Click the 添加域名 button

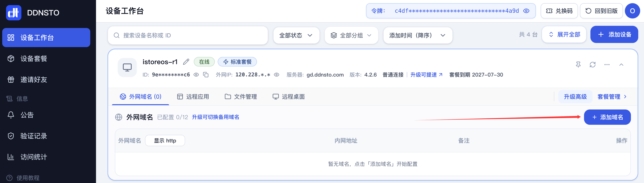click(x=607, y=117)
